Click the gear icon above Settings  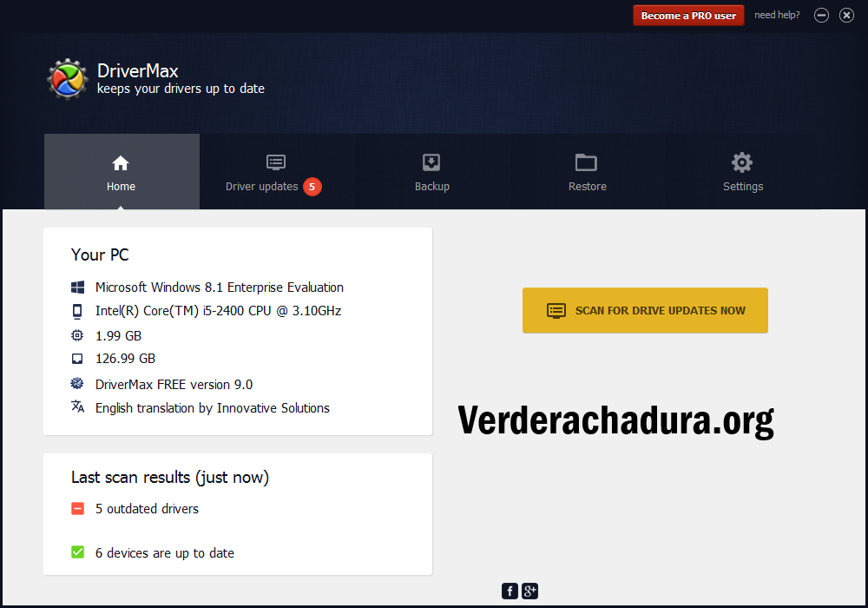click(742, 162)
